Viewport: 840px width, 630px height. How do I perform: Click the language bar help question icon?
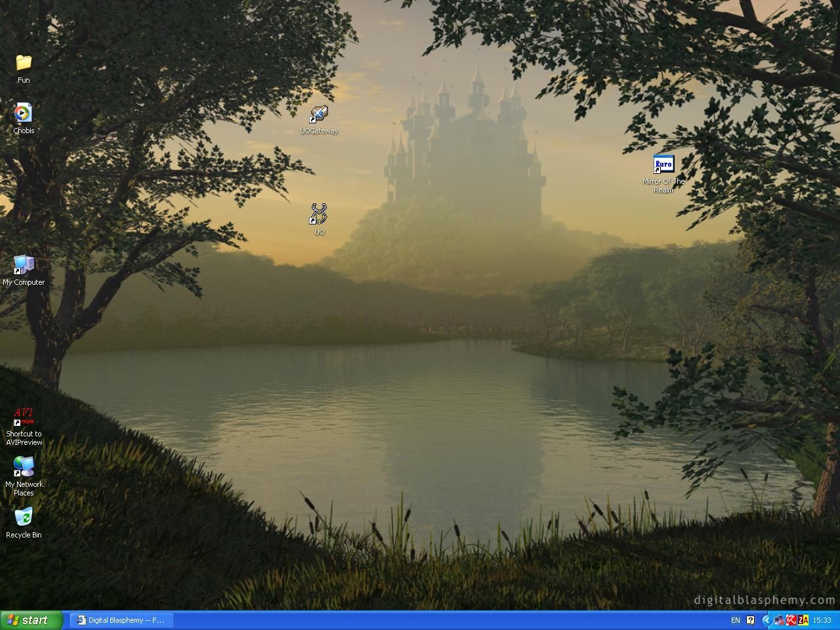tap(751, 620)
